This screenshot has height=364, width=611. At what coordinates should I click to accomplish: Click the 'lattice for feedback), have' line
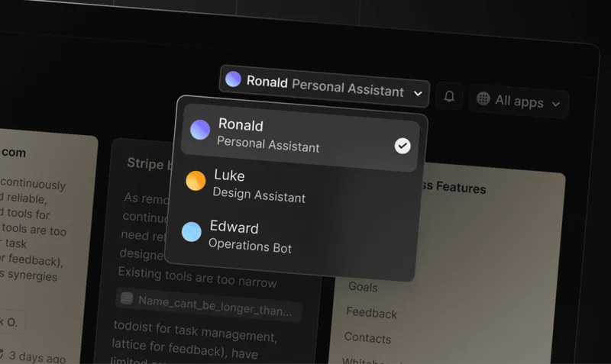coord(185,349)
